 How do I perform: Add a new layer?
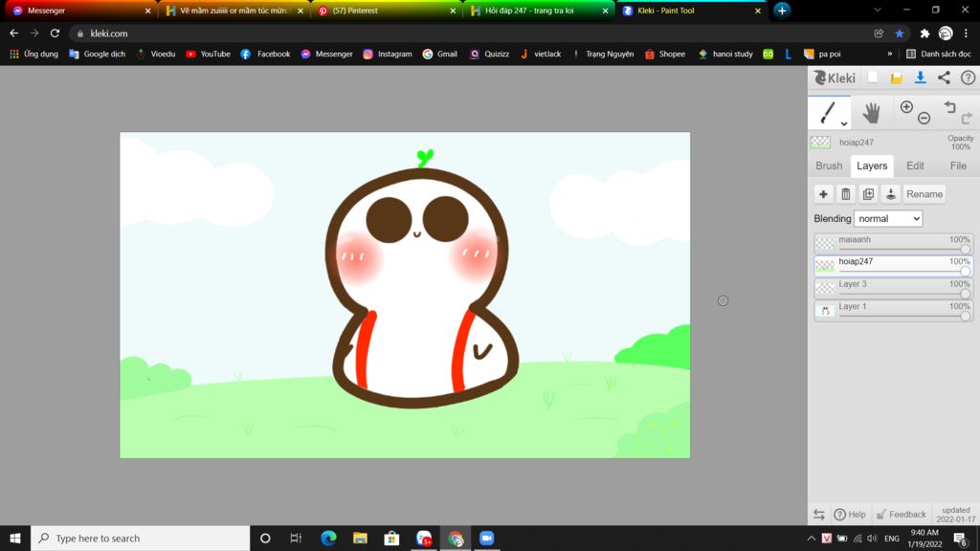click(823, 194)
